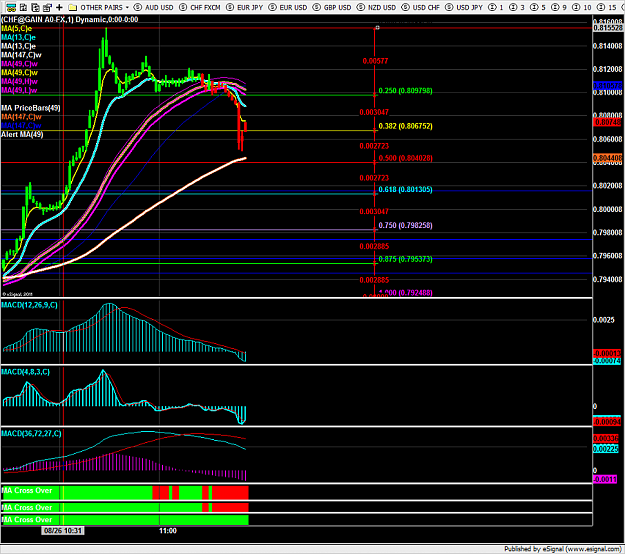This screenshot has height=554, width=625.
Task: Switch chart to NZD USD symbol
Action: tap(376, 7)
